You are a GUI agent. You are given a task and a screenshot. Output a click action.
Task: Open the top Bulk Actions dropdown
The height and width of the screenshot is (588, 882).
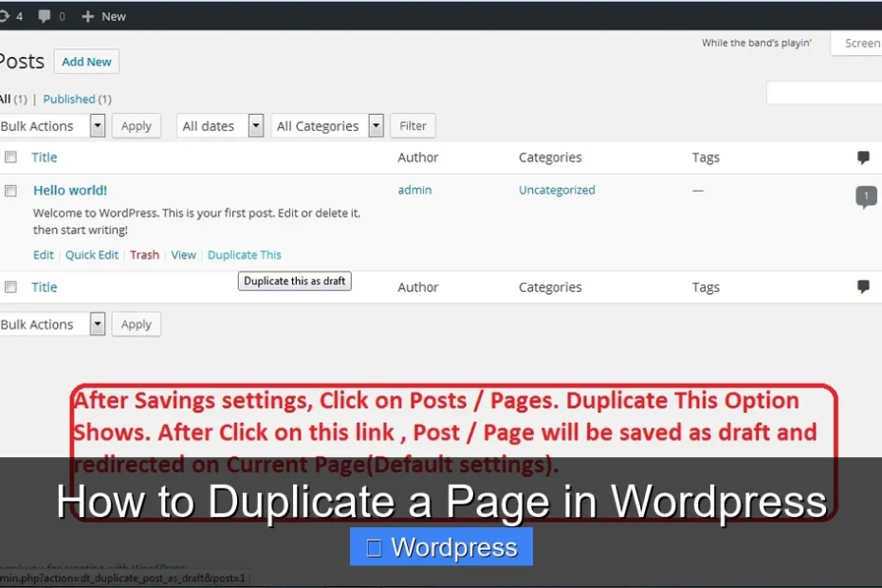coord(52,126)
